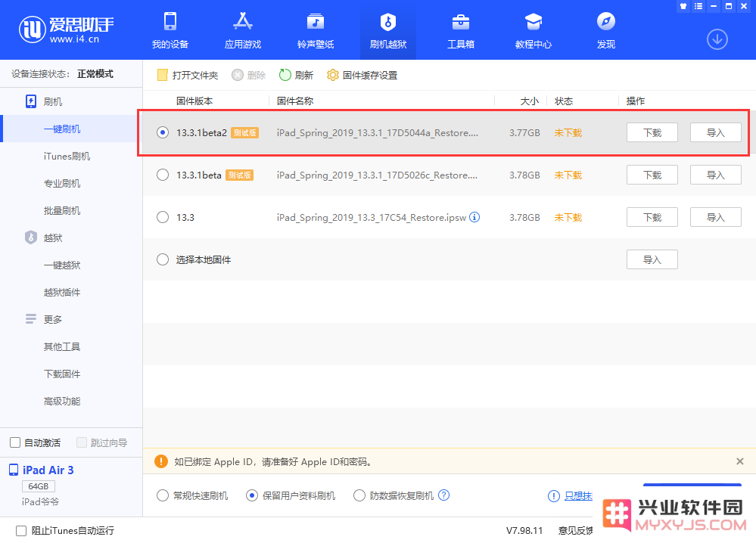The image size is (756, 543).
Task: Open 教程中心 graduation cap icon
Action: point(534,22)
